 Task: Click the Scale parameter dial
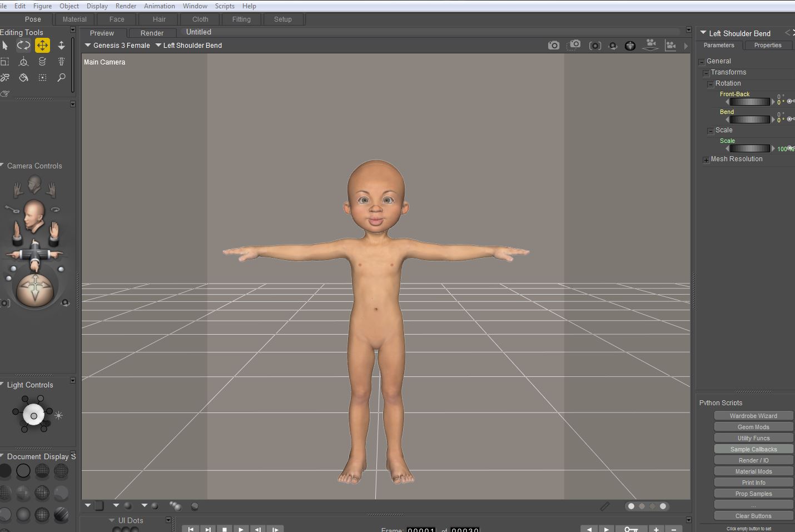click(750, 148)
